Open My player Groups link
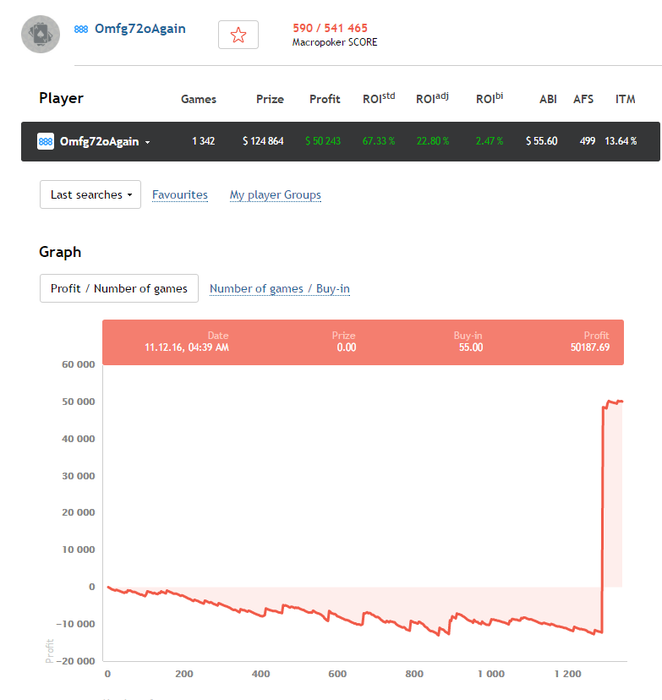 [275, 195]
